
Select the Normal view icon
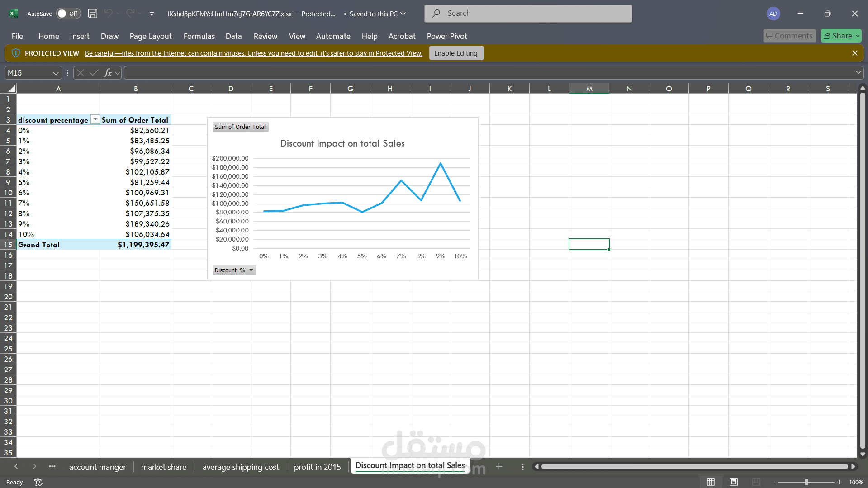point(711,482)
